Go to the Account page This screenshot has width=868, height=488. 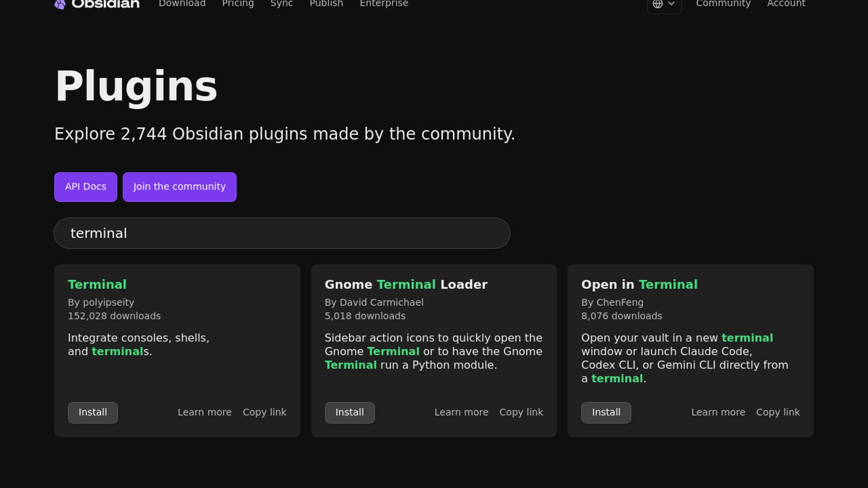tap(786, 4)
